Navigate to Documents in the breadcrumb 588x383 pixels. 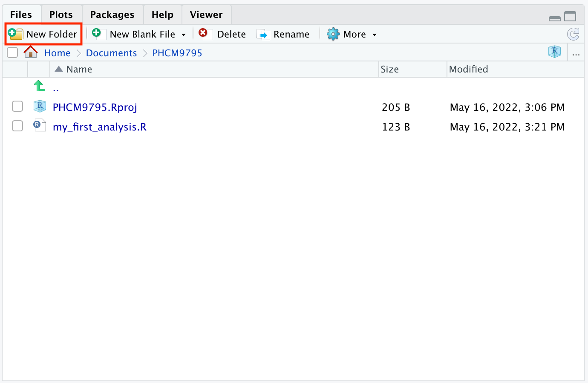(x=111, y=53)
